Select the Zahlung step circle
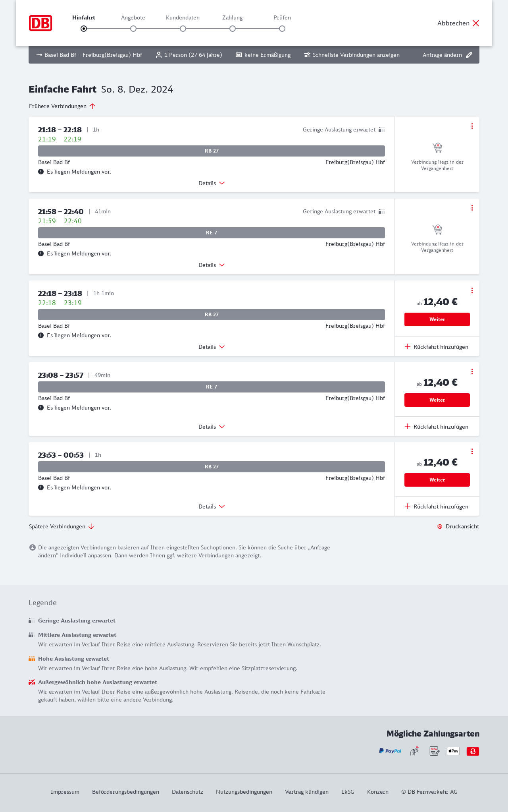 [x=233, y=29]
